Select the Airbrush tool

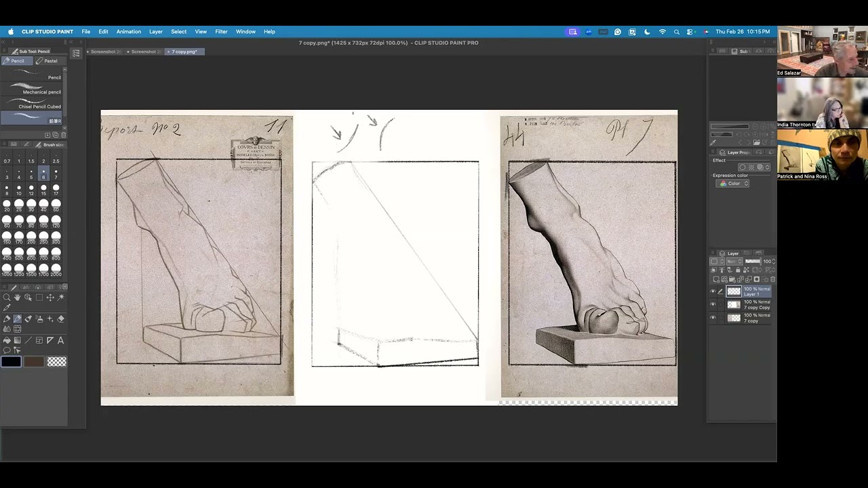[x=39, y=319]
